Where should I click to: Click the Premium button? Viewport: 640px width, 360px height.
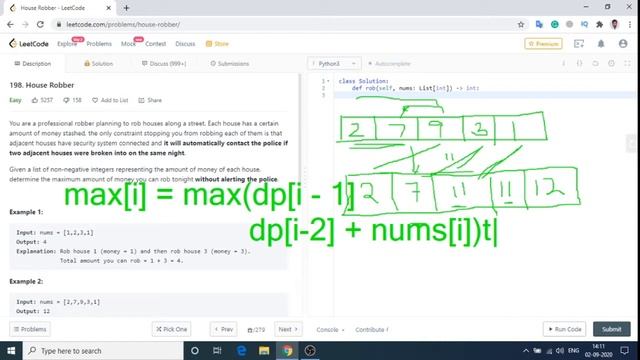[543, 44]
